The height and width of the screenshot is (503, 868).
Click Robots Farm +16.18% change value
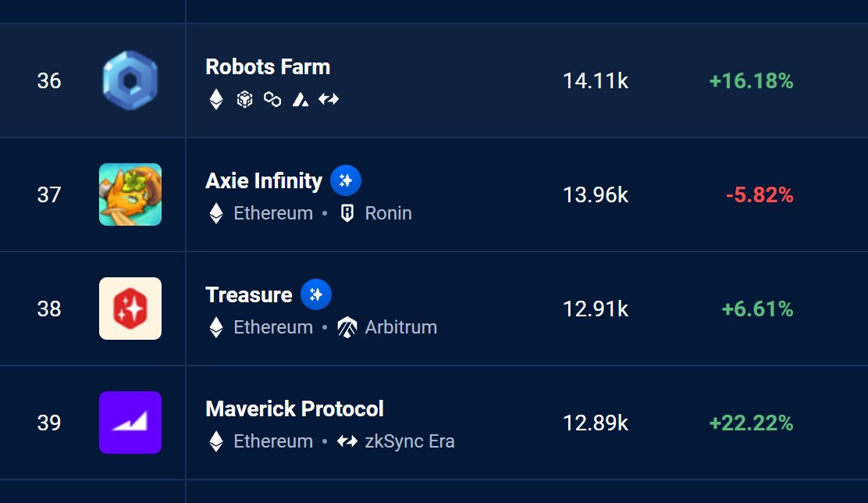pyautogui.click(x=751, y=81)
